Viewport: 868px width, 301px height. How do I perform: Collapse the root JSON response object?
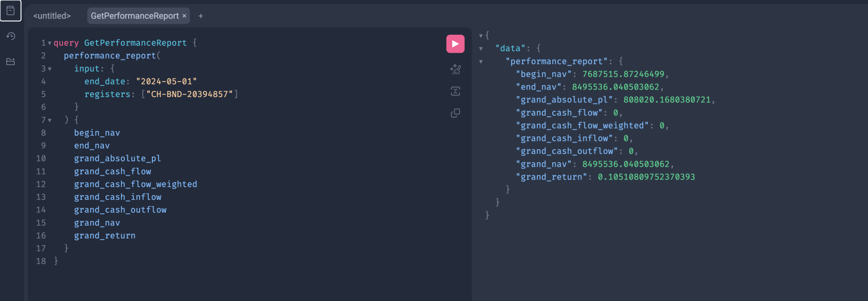481,35
